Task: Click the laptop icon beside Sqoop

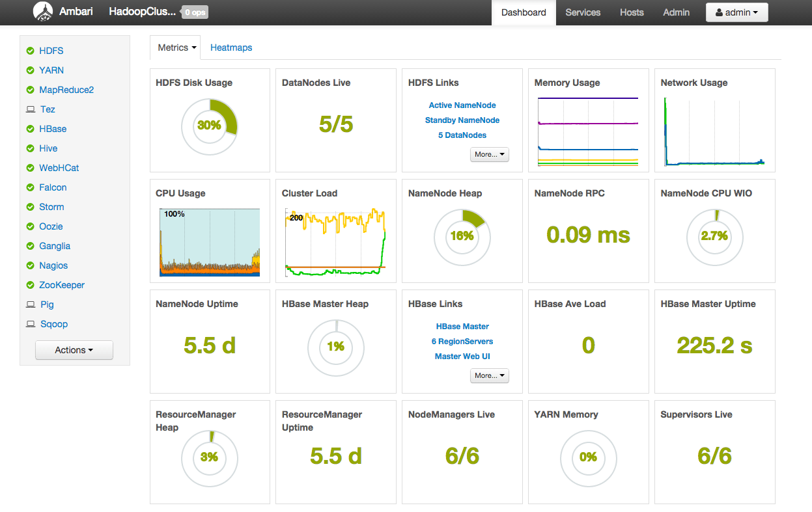Action: coord(30,324)
